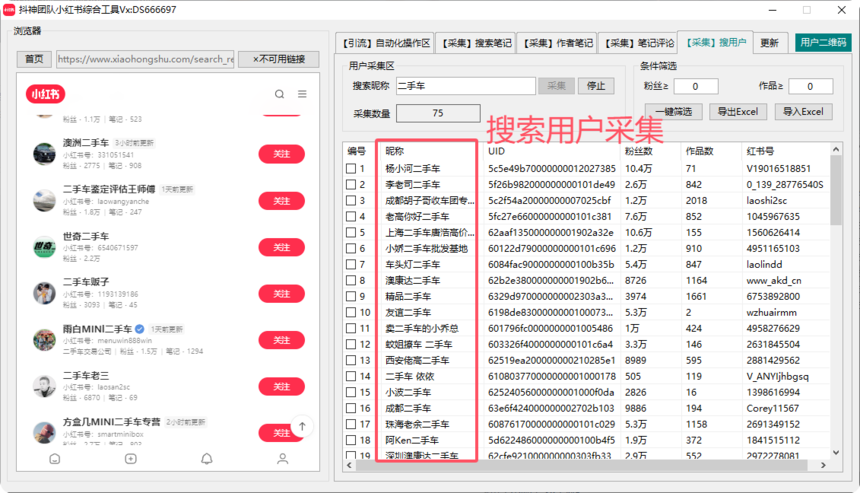The width and height of the screenshot is (860, 493).
Task: Click the 粉丝数 column header
Action: pyautogui.click(x=638, y=151)
